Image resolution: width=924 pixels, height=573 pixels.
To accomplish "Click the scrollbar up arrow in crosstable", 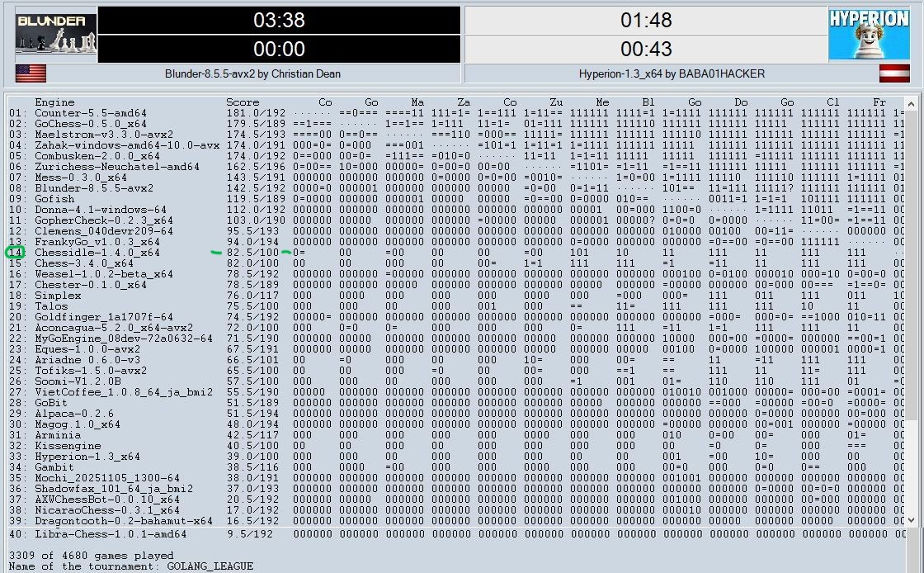I will (x=912, y=102).
